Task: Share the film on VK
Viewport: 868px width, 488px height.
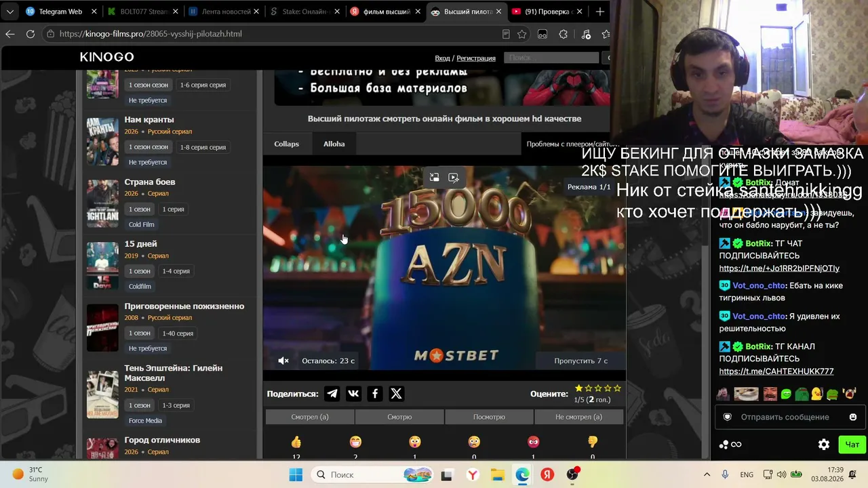Action: [353, 393]
